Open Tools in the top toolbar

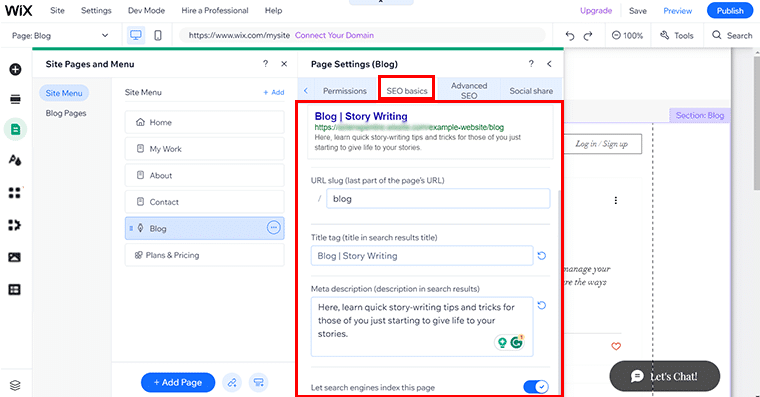[x=677, y=35]
